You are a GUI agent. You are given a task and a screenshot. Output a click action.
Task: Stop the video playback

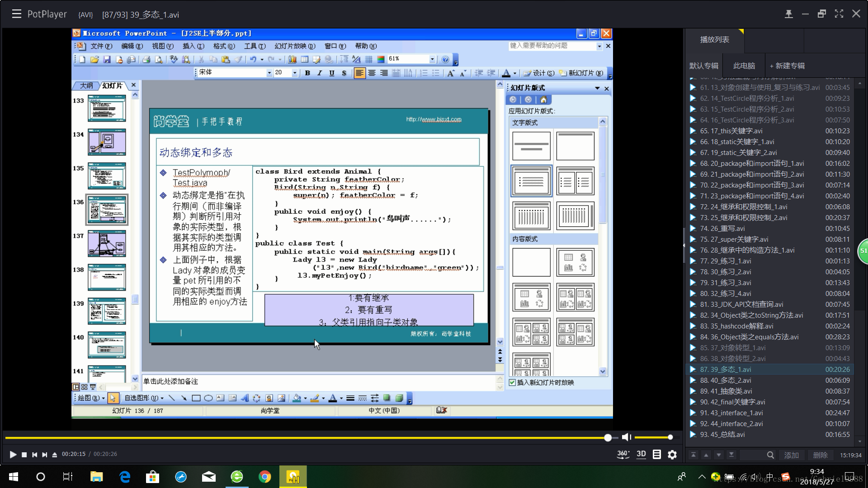[x=24, y=455]
